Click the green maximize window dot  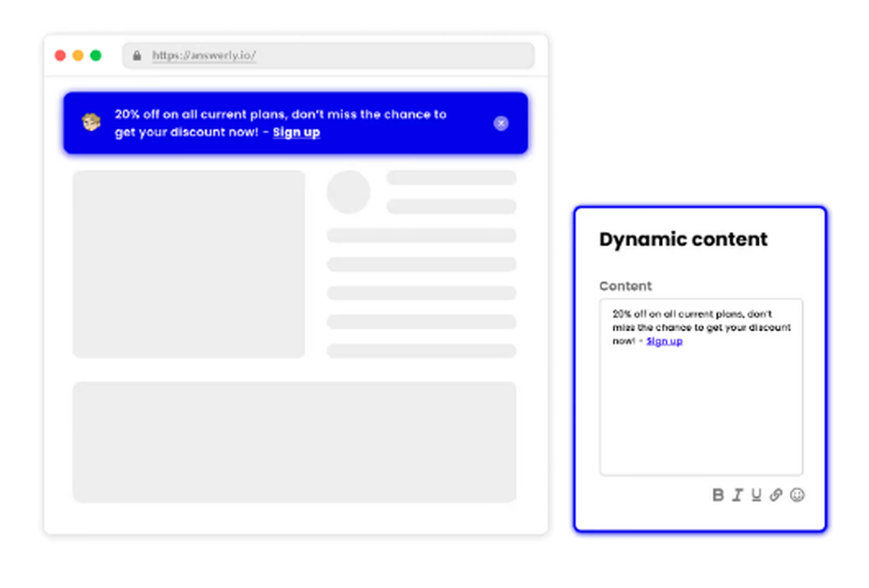(x=96, y=56)
